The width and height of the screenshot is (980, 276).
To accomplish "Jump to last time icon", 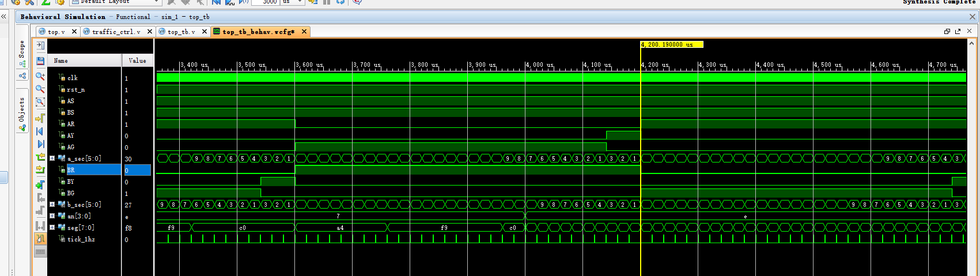I will click(40, 144).
